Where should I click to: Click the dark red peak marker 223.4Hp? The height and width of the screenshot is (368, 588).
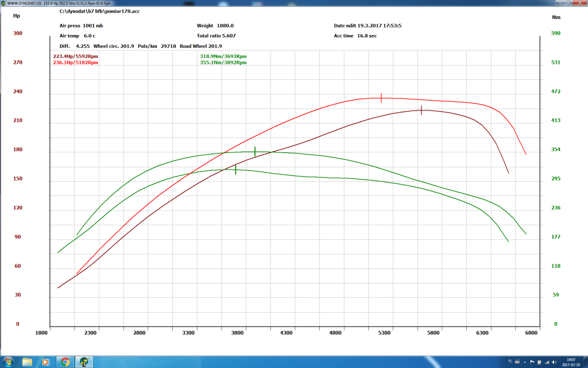(x=421, y=110)
